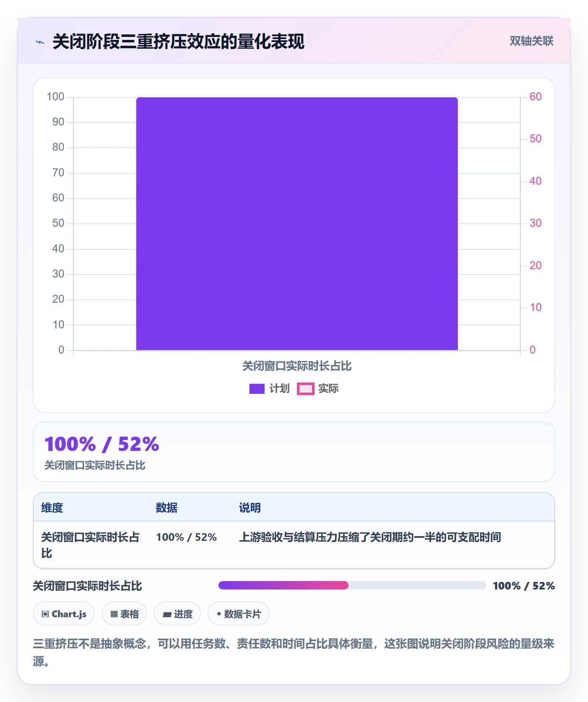
Task: Click the square icon in the Chart.js tag
Action: click(x=45, y=614)
